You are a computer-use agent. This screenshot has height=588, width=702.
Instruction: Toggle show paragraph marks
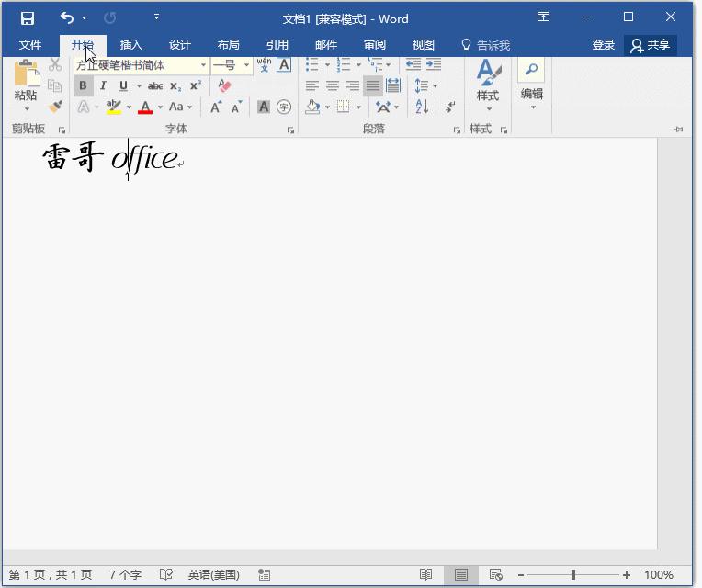point(450,107)
